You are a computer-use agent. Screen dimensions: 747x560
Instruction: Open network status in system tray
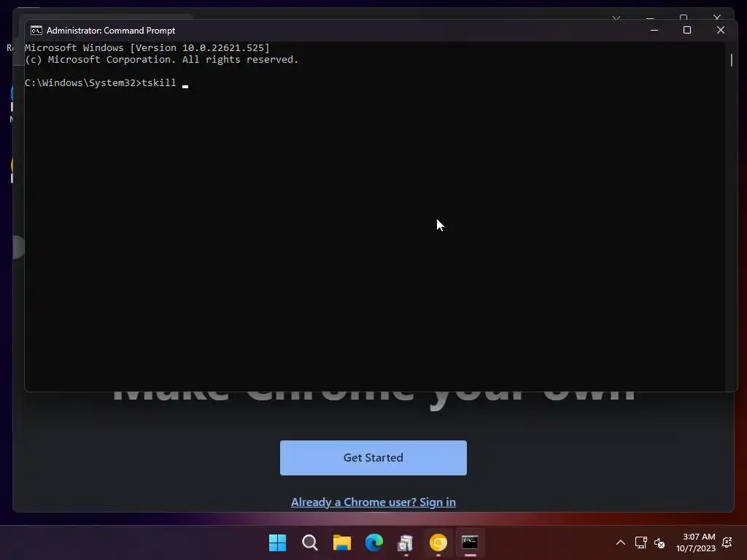pyautogui.click(x=640, y=542)
